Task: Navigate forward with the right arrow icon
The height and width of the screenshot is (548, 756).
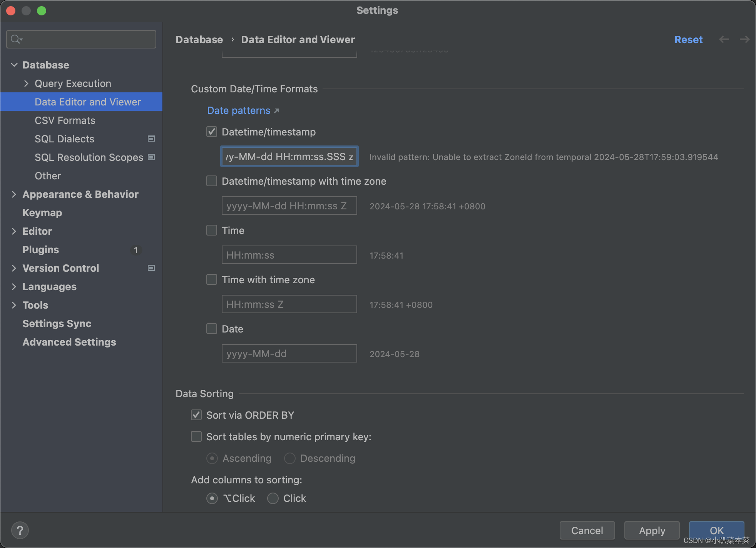Action: click(x=745, y=39)
